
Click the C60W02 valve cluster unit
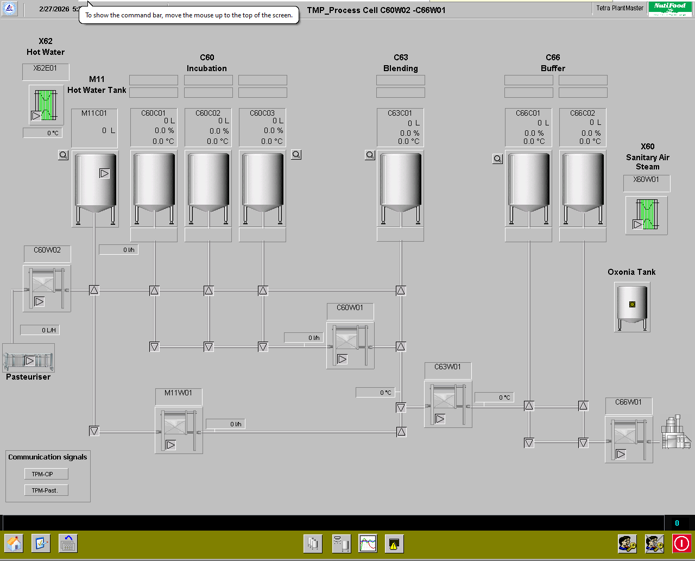click(x=46, y=288)
